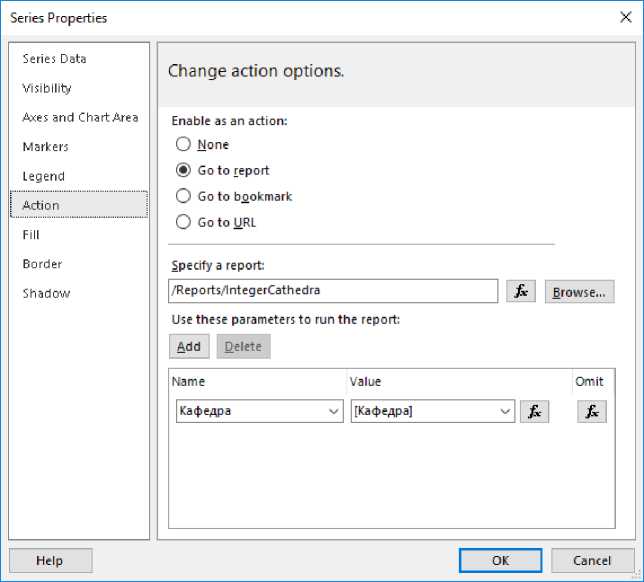644x582 pixels.
Task: Open expression editor for Omit column
Action: tap(591, 411)
